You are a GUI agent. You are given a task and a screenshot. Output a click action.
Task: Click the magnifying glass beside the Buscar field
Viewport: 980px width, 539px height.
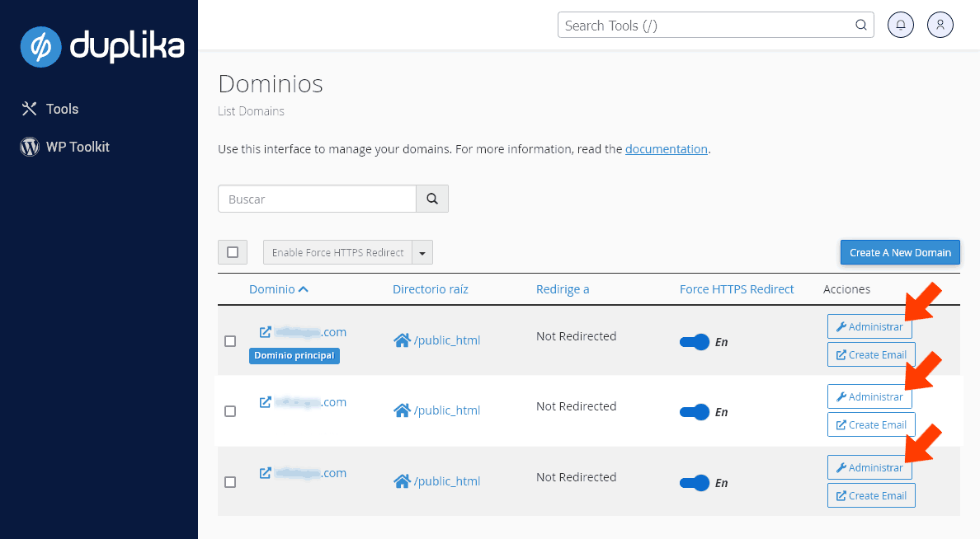point(431,199)
